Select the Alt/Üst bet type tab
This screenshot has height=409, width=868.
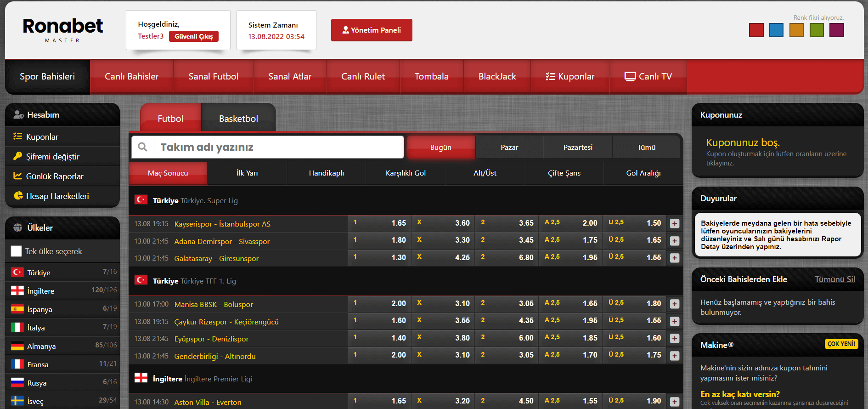(485, 173)
